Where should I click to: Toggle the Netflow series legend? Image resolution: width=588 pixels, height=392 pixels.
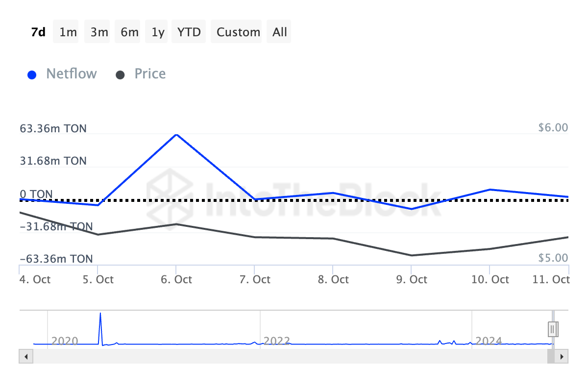71,74
